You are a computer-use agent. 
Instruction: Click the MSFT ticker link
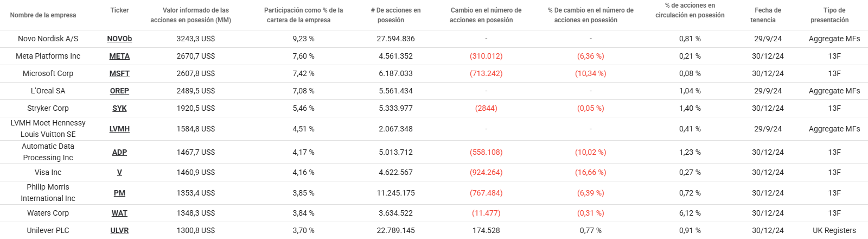click(119, 73)
